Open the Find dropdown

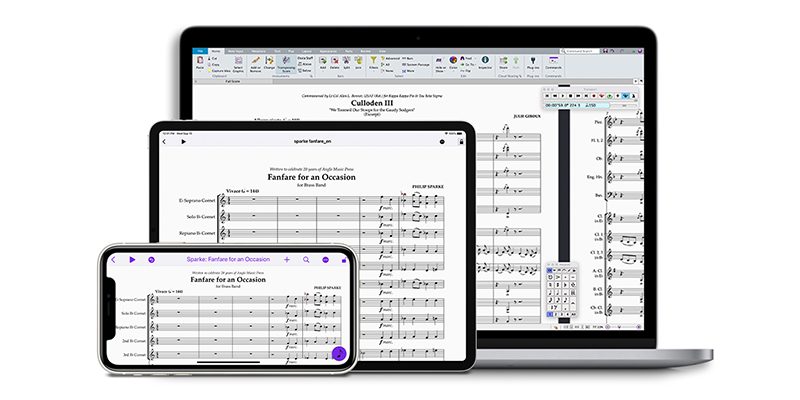tap(468, 58)
